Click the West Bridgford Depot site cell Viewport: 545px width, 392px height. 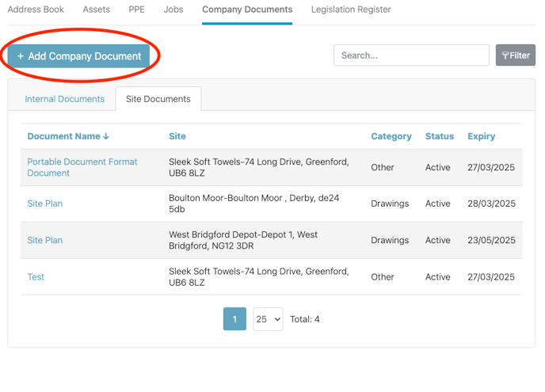click(x=243, y=240)
